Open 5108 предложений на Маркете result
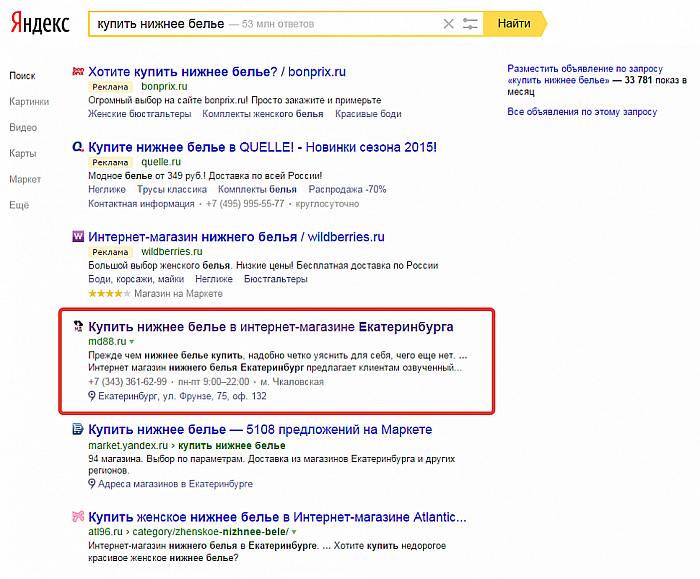 coord(260,429)
